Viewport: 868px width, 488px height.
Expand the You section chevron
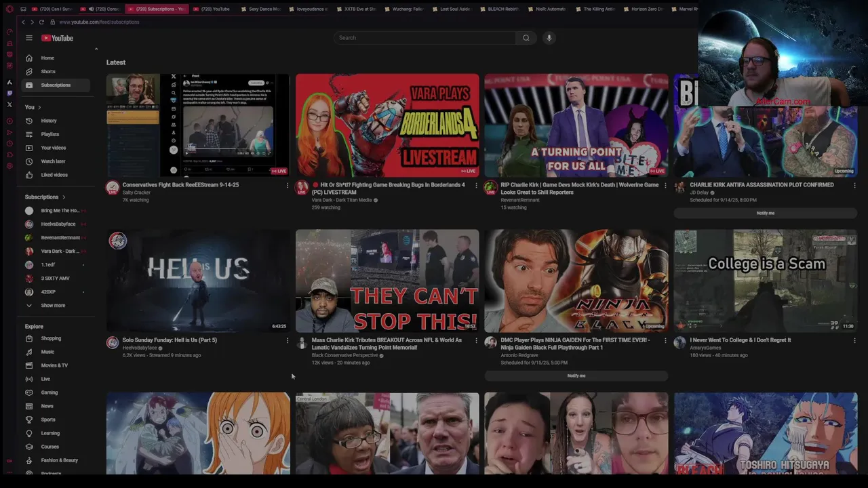[39, 107]
